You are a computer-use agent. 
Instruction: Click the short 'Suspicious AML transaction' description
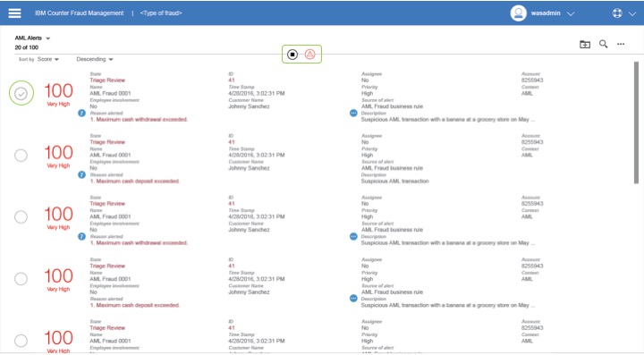click(394, 181)
